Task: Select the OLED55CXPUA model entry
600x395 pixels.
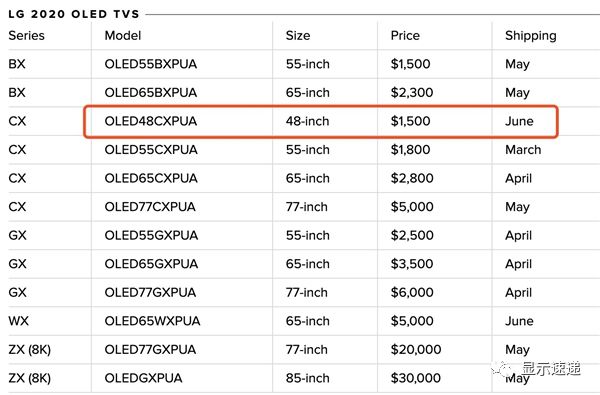Action: 151,150
